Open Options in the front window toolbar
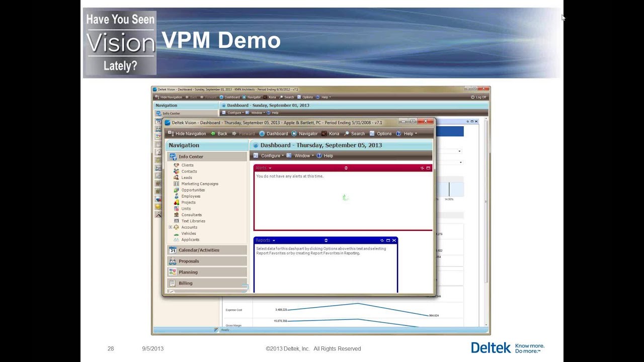Screen dimensions: 644x362 tap(380, 134)
